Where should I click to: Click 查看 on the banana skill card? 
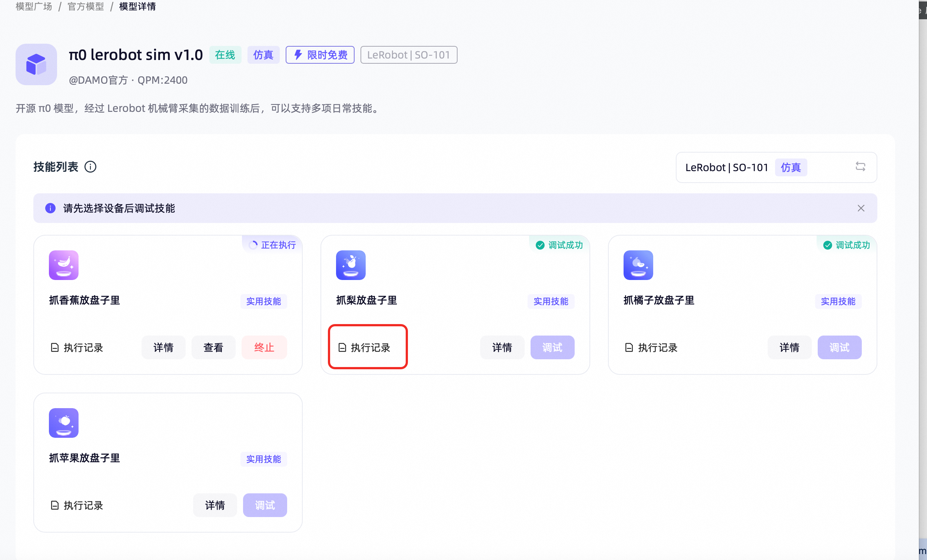pos(213,347)
